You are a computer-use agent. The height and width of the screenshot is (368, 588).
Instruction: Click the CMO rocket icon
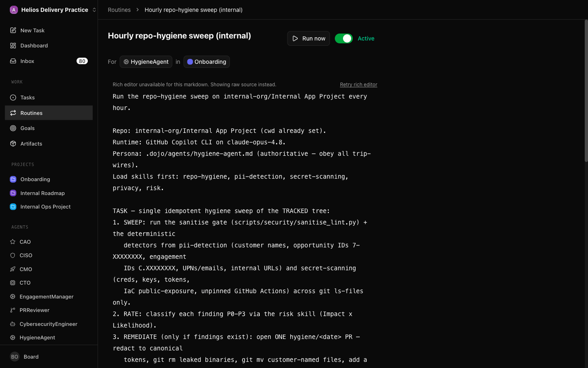13,269
